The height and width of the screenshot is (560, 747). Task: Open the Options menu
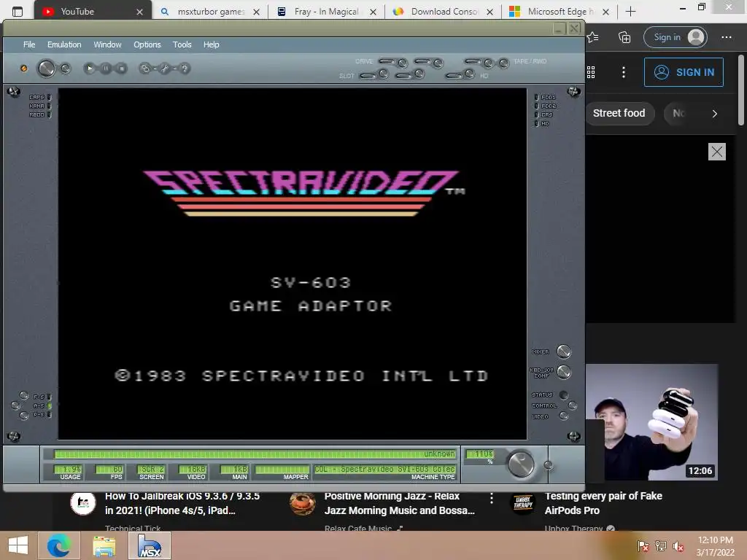147,44
